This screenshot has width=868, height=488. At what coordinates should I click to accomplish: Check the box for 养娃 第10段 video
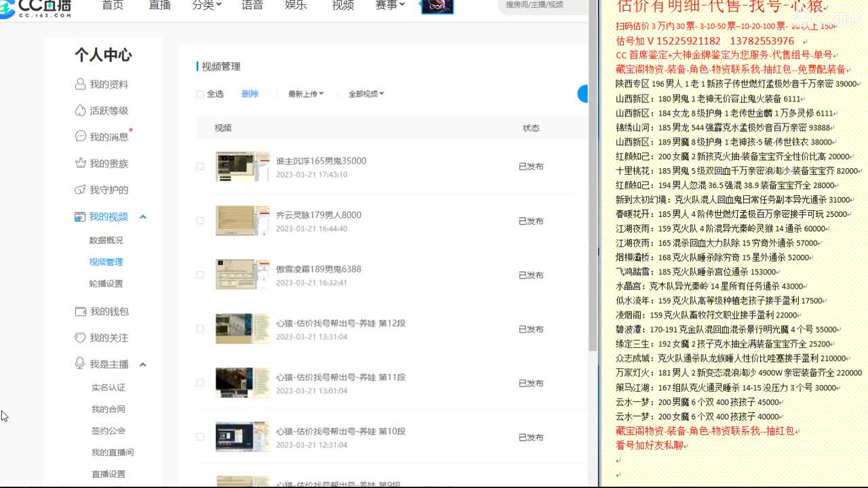point(200,437)
